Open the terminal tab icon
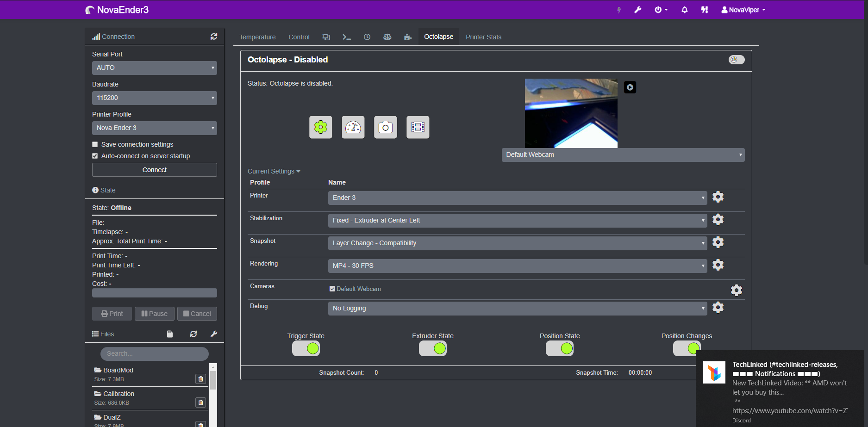This screenshot has height=427, width=868. (x=346, y=37)
